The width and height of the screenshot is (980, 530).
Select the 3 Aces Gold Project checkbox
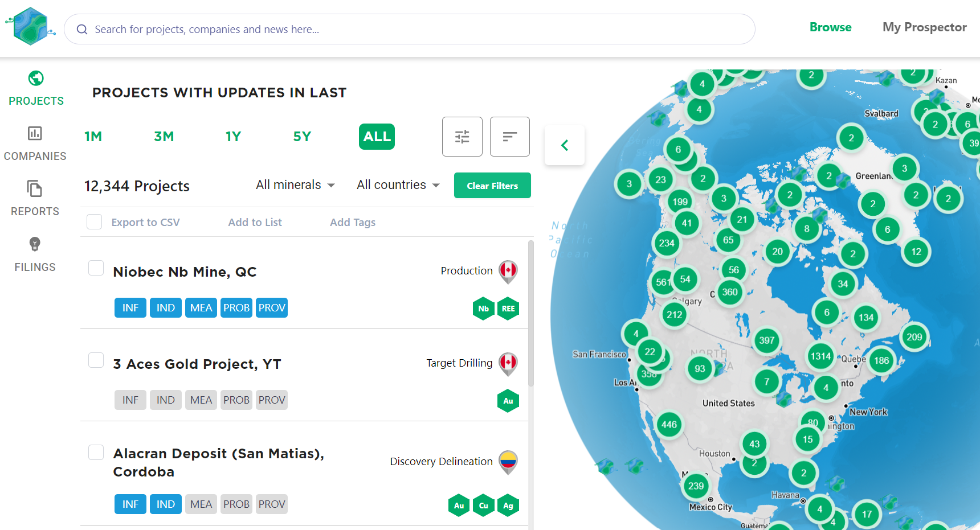(96, 360)
